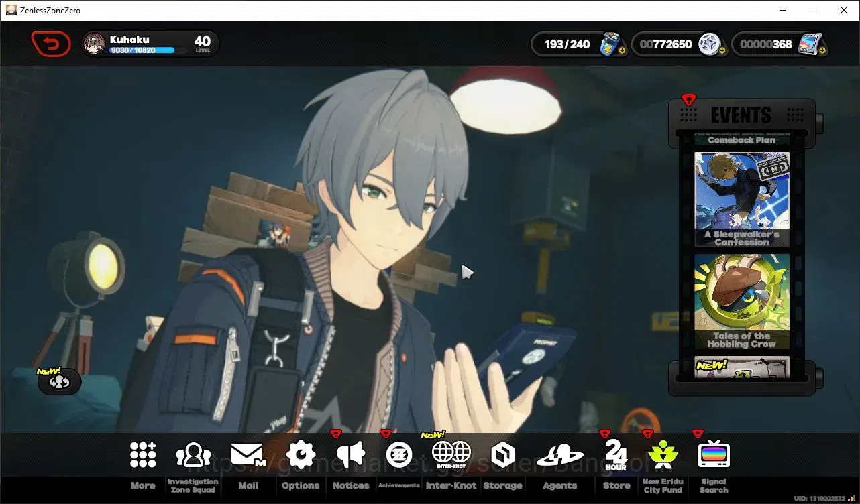Open the Mail envelope icon
Image resolution: width=860 pixels, height=504 pixels.
coord(248,455)
